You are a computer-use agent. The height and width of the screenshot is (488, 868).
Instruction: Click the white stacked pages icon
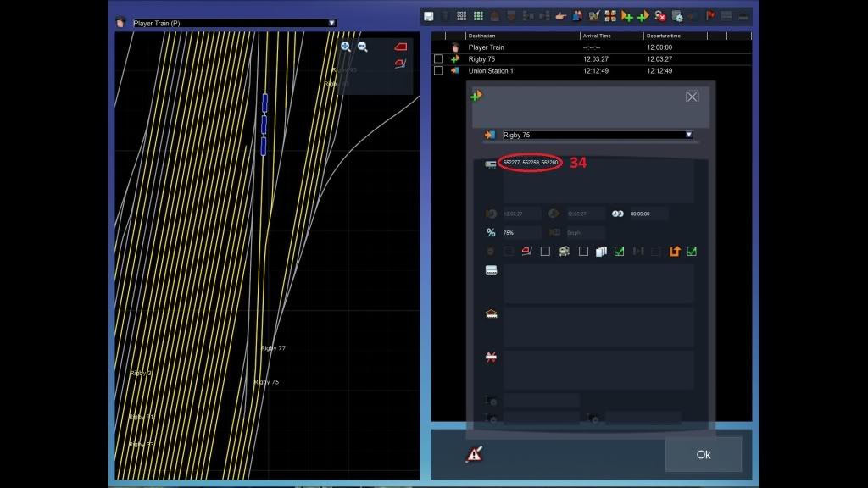point(601,251)
